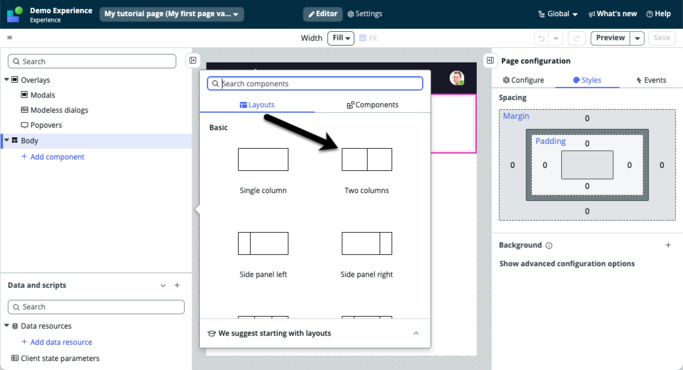Switch to the Layouts tab
Image resolution: width=683 pixels, height=370 pixels.
(x=257, y=105)
